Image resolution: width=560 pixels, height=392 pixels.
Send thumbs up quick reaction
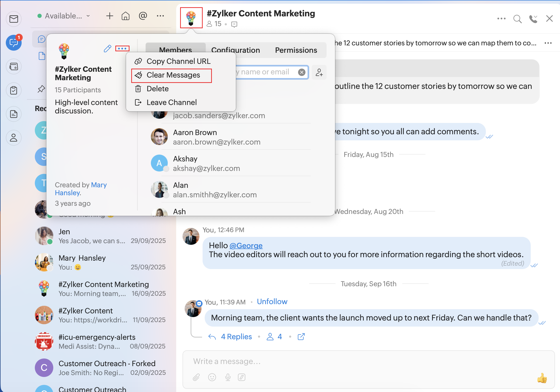click(x=542, y=378)
